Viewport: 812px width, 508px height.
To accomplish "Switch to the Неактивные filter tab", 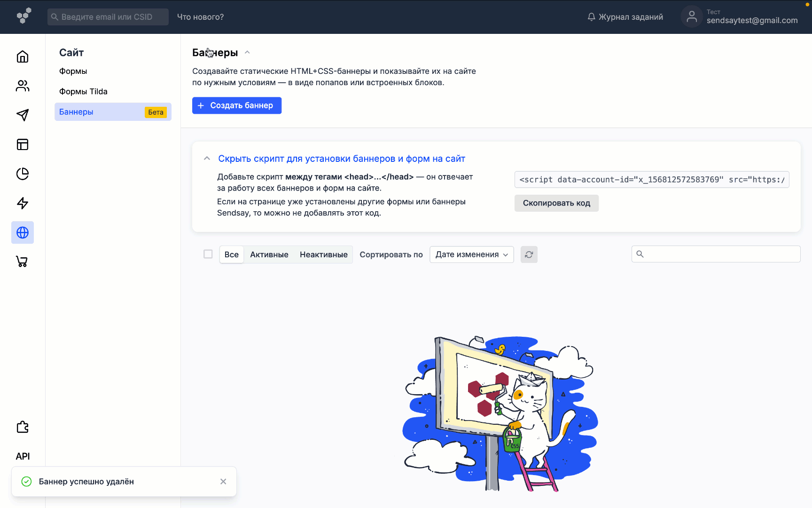I will [324, 254].
